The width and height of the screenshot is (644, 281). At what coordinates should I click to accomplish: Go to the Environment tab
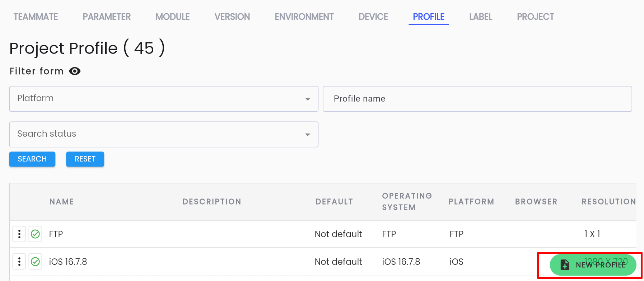point(304,17)
